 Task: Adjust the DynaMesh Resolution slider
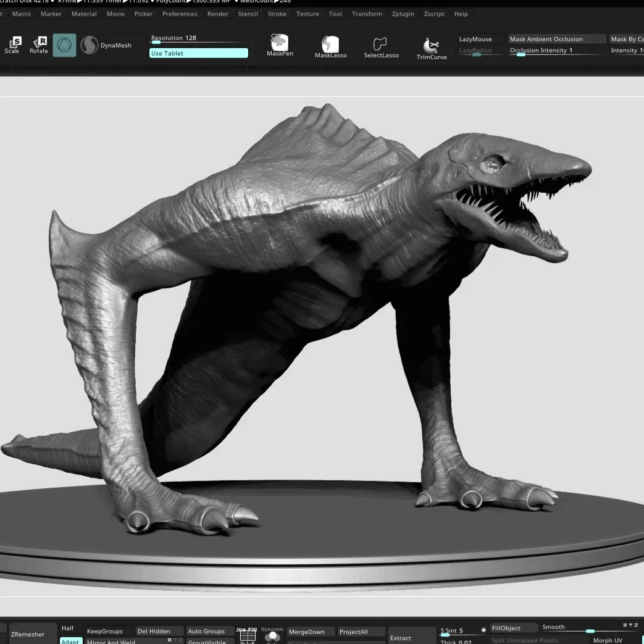point(198,42)
